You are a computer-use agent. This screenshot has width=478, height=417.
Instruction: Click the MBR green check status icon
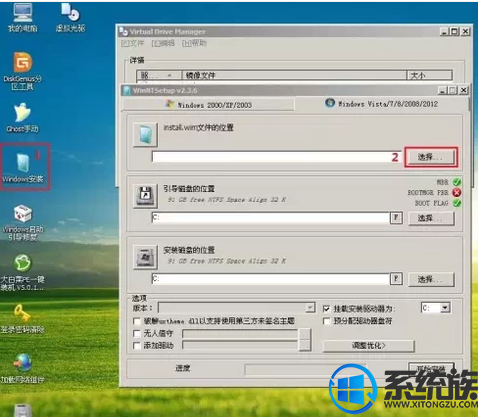tap(457, 182)
